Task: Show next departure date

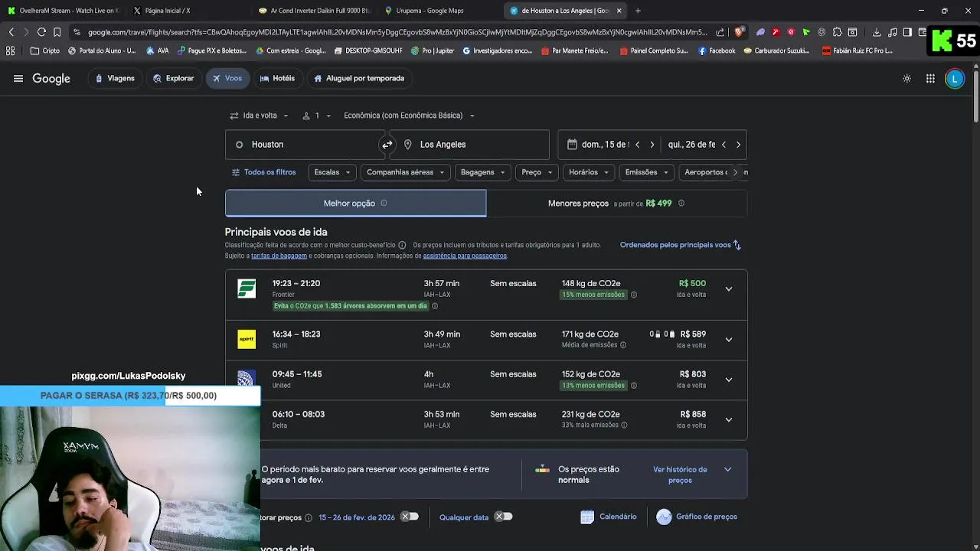Action: (x=652, y=145)
